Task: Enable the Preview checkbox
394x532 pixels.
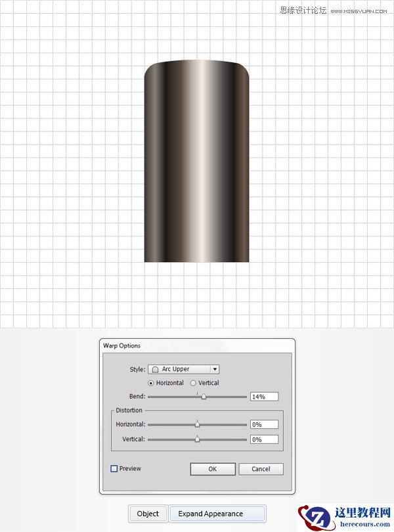Action: click(x=114, y=468)
